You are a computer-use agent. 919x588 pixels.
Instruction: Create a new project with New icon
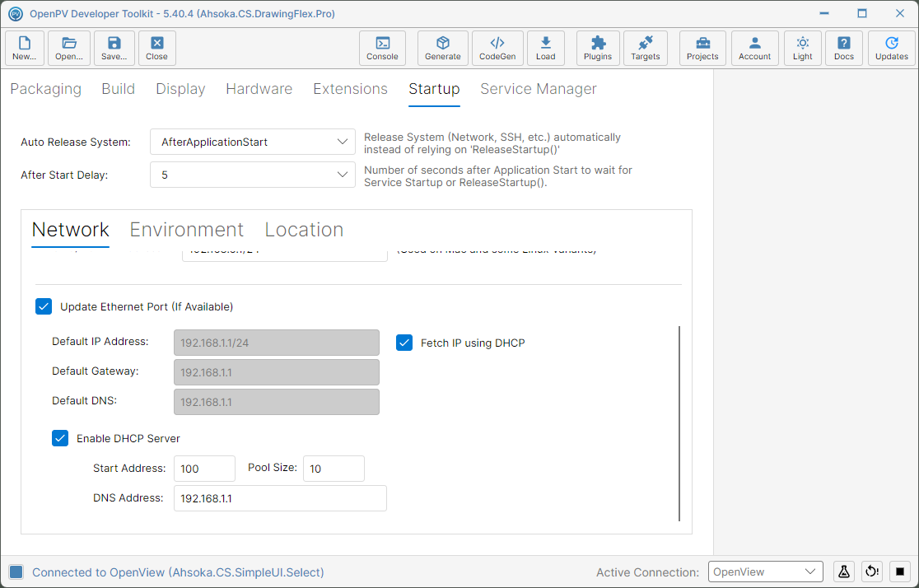pos(25,48)
